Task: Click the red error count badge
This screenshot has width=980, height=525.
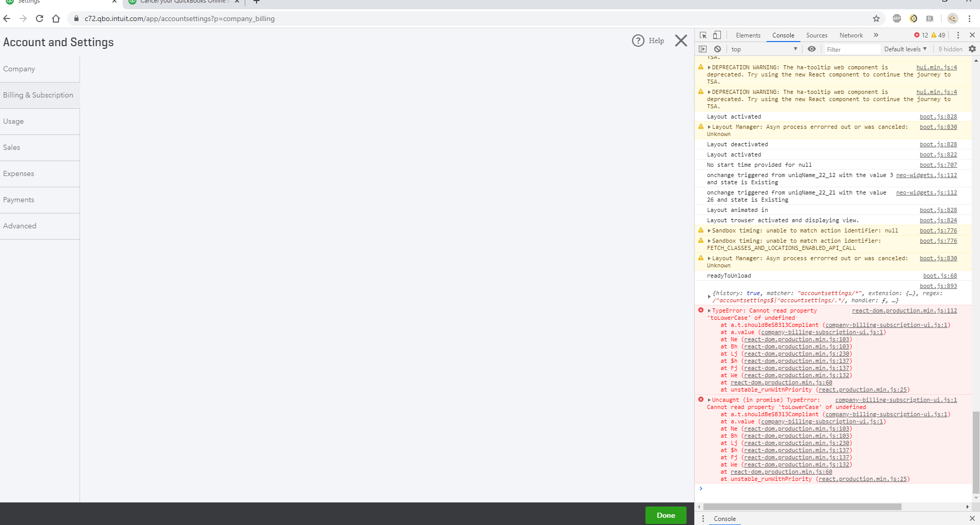Action: [x=921, y=35]
